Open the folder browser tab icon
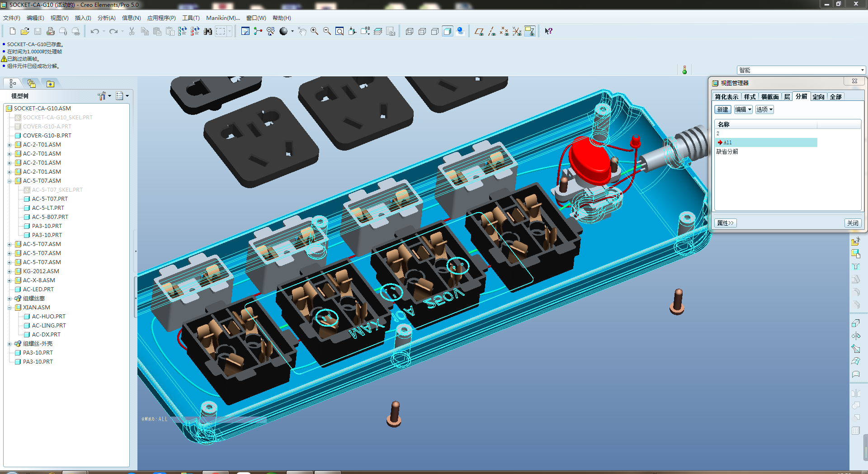 [x=31, y=83]
